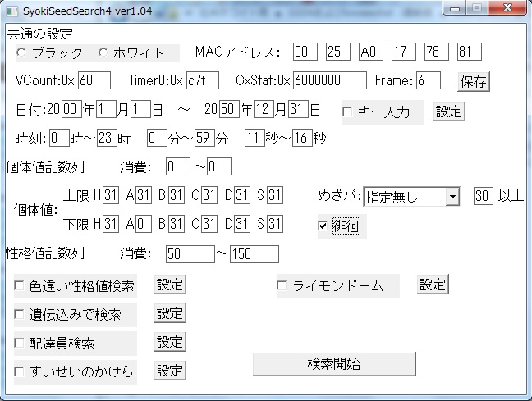Enable the ライモンドーム checkbox

click(x=282, y=285)
